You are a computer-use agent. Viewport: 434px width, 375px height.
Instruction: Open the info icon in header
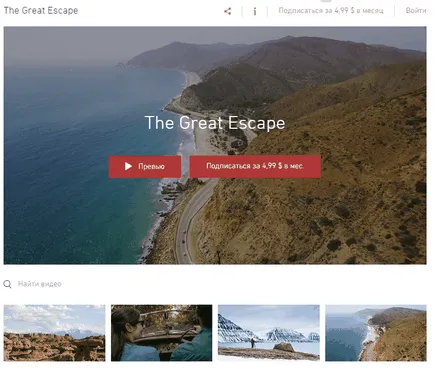click(255, 11)
